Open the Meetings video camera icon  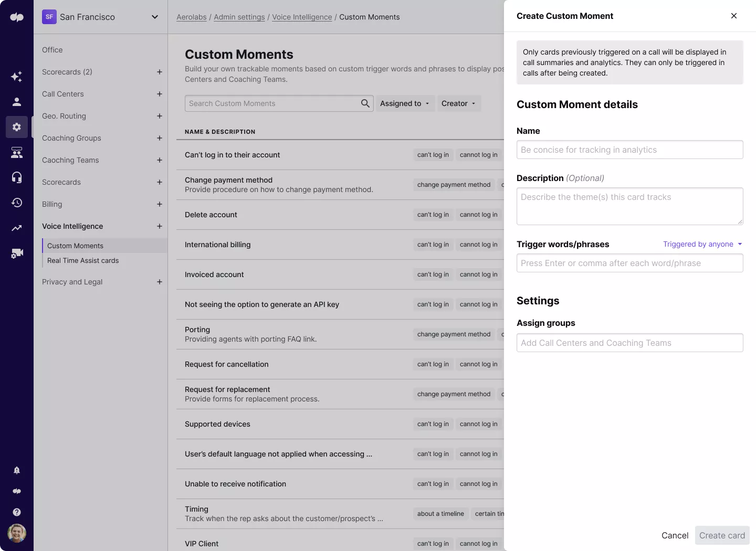17,253
